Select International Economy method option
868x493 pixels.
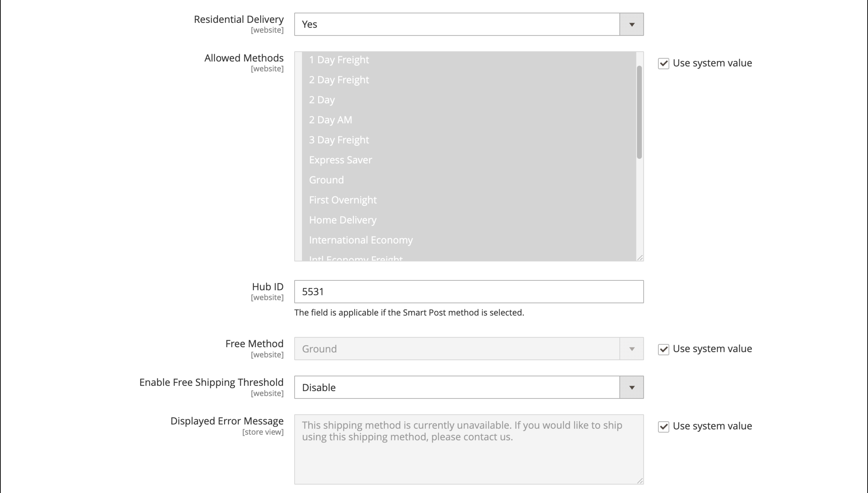click(x=361, y=240)
